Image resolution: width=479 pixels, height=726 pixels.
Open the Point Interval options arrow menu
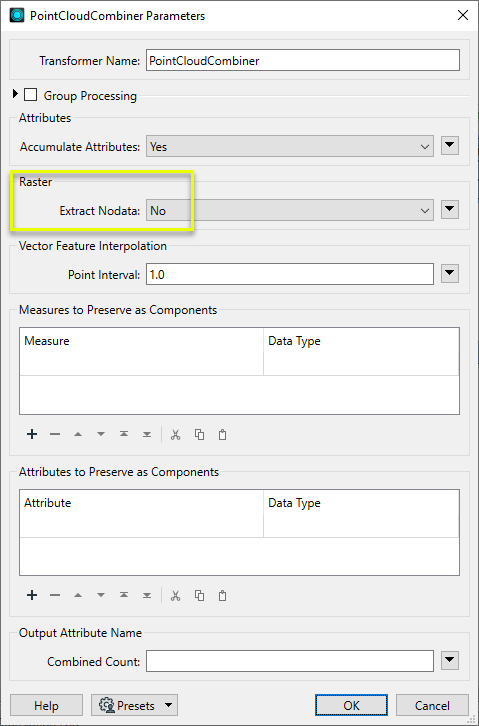(x=450, y=274)
